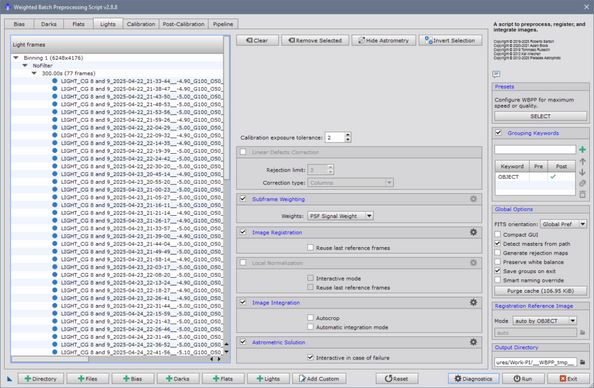Toggle Detect masters from path
This screenshot has width=594, height=388.
click(498, 244)
